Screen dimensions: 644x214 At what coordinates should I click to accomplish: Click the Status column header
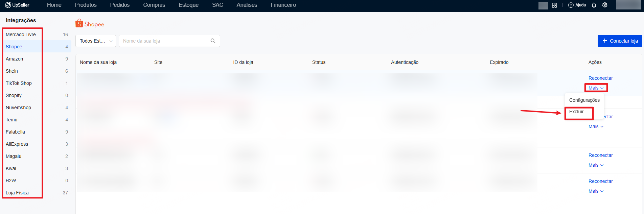click(319, 62)
